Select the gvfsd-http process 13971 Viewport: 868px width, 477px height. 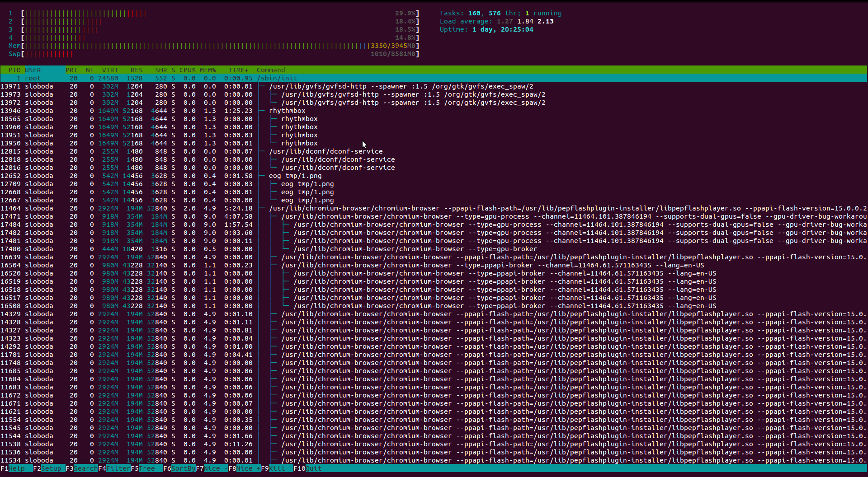click(434, 86)
